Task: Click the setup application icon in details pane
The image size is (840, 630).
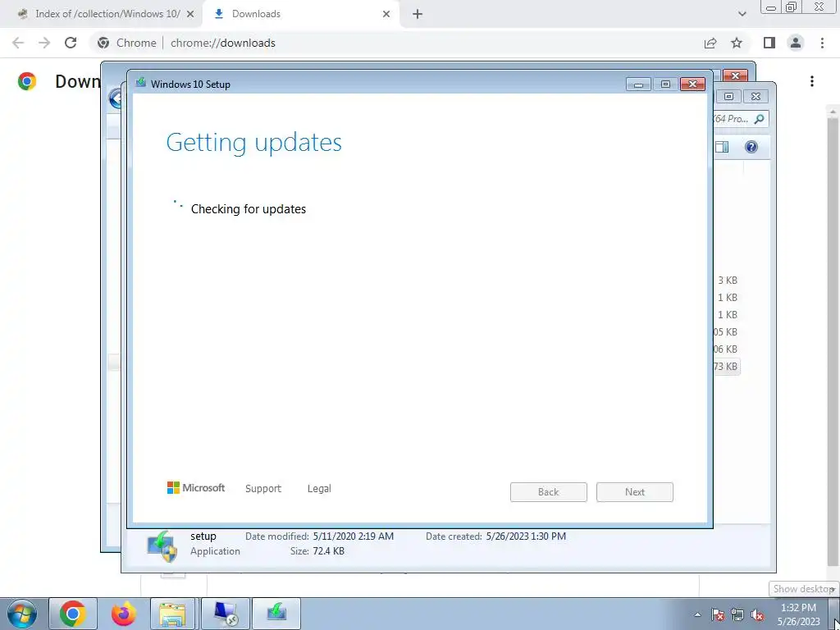Action: [162, 546]
